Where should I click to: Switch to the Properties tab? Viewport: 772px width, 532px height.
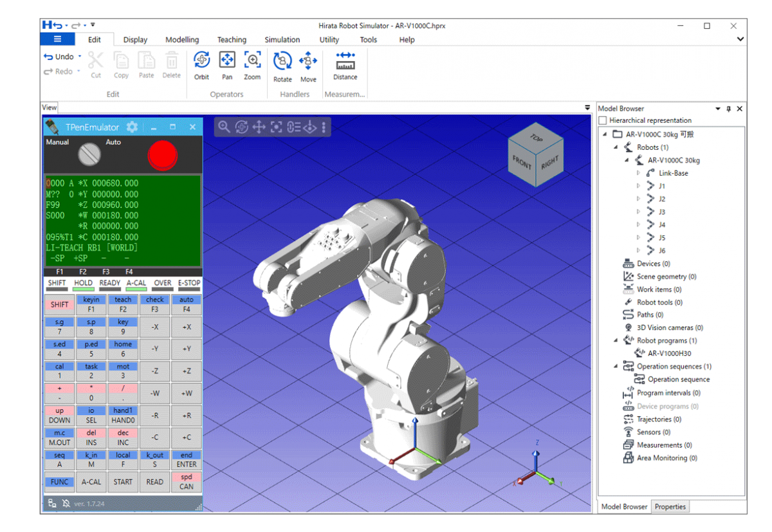[670, 507]
